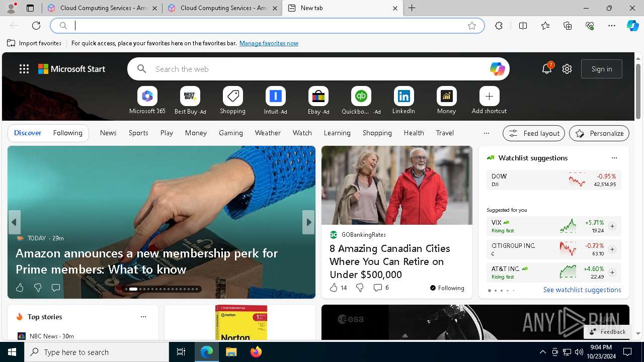Focus the browser address bar
The height and width of the screenshot is (362, 644).
(x=267, y=26)
